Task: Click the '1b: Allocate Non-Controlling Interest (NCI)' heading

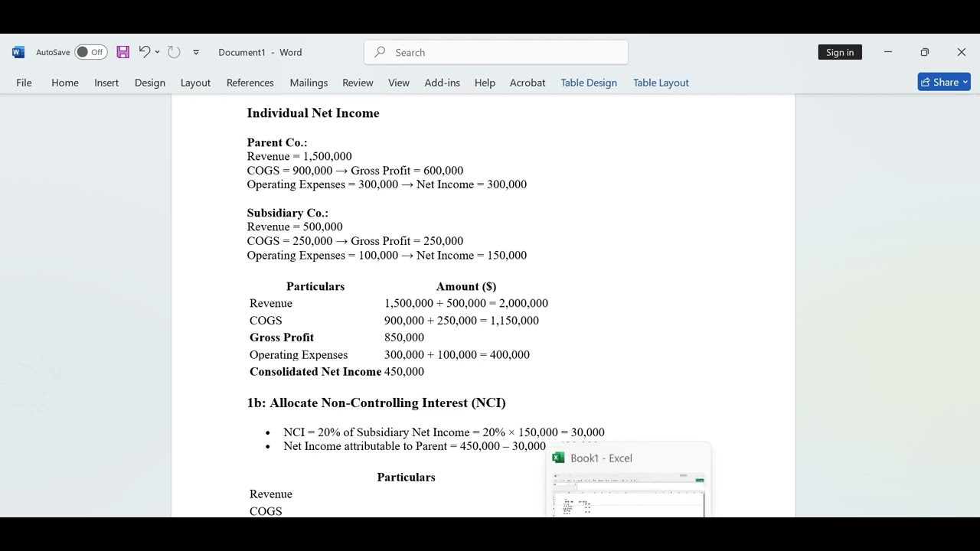Action: point(376,403)
